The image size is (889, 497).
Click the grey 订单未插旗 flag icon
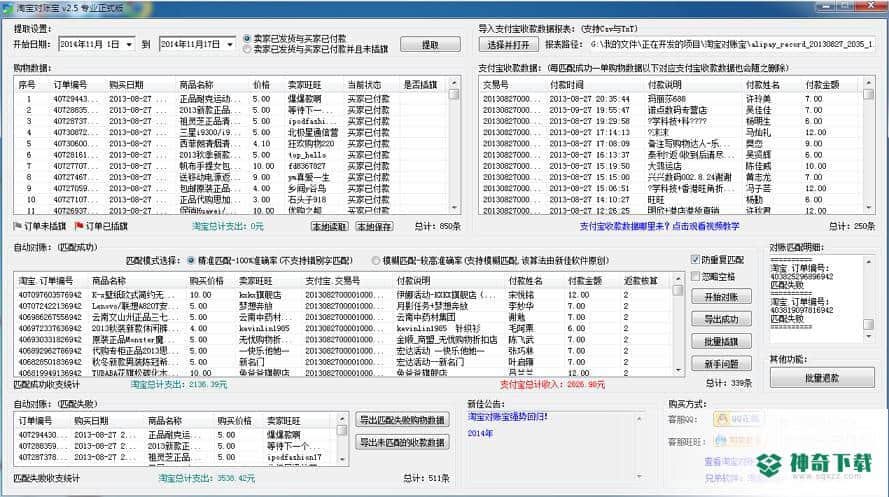coord(18,226)
